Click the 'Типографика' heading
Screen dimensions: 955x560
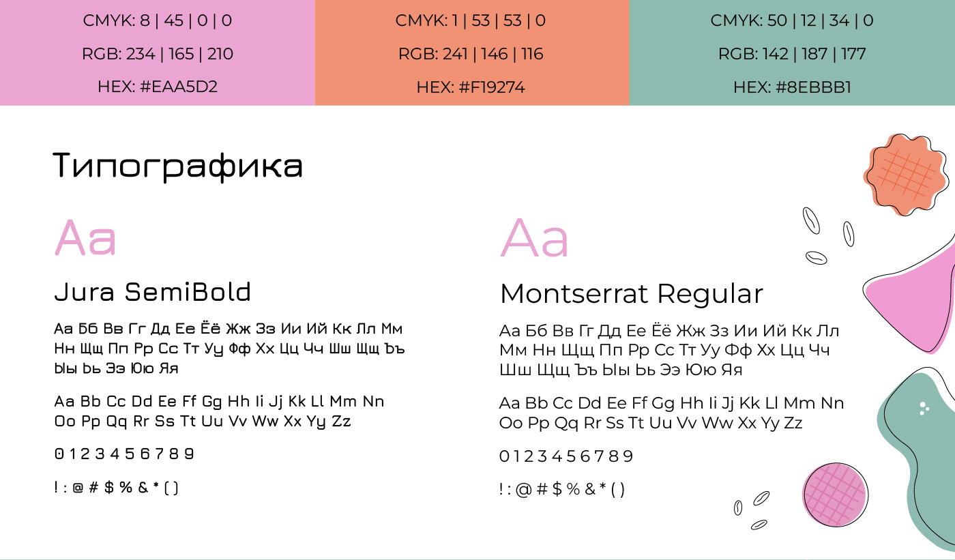178,166
